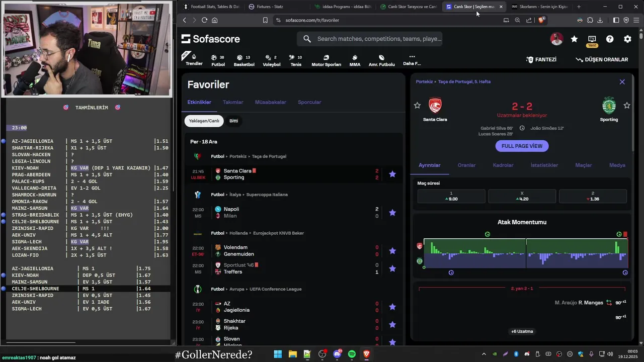644x362 pixels.
Task: Open the Motor Sporları category
Action: pyautogui.click(x=326, y=60)
